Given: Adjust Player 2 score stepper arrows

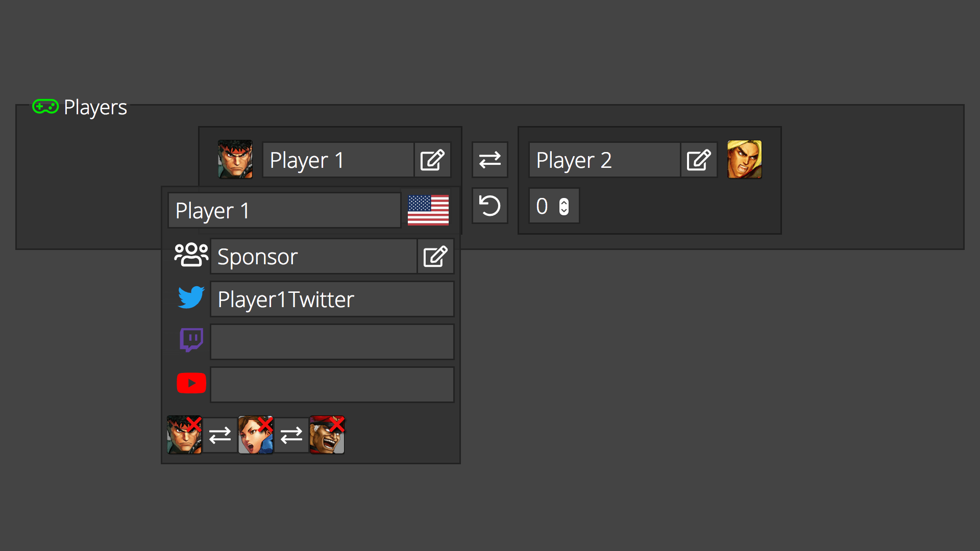Looking at the screenshot, I should [x=564, y=206].
